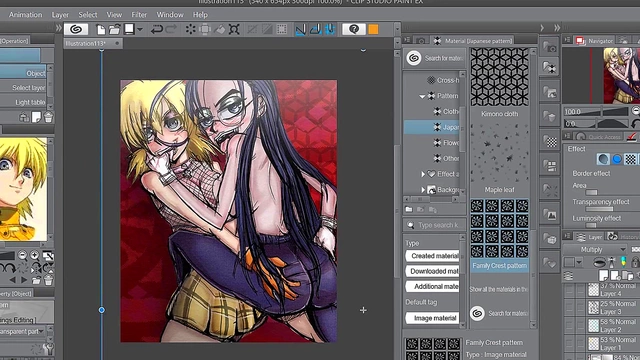Select the Japanese pattern tree item
Image resolution: width=640 pixels, height=360 pixels.
[x=432, y=127]
